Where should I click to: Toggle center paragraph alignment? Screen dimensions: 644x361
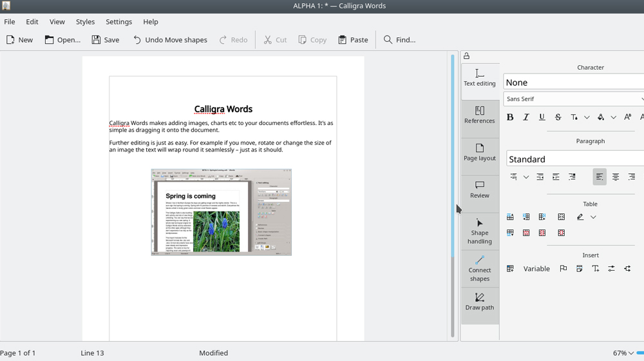(x=616, y=177)
